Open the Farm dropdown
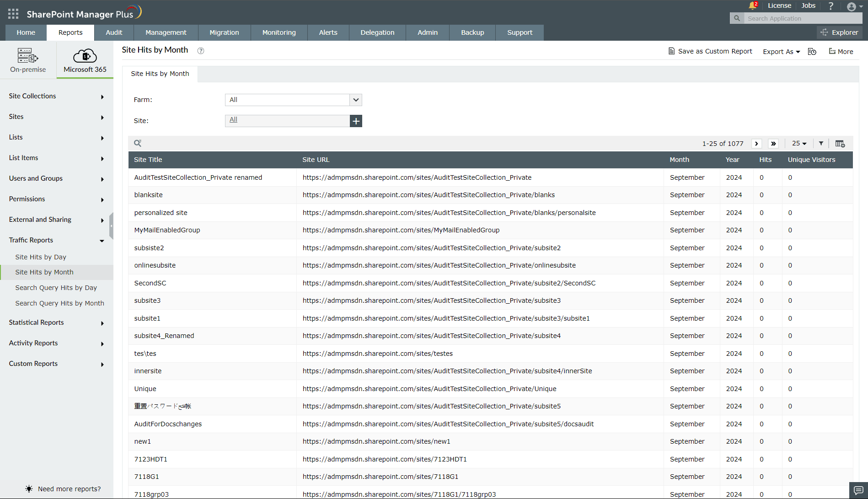 click(x=294, y=100)
